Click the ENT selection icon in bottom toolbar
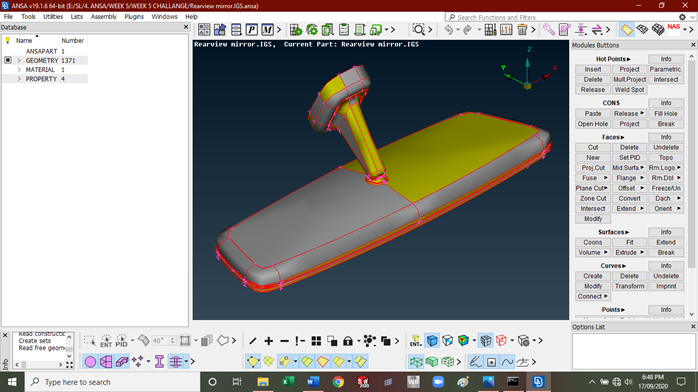The width and height of the screenshot is (698, 392). tap(106, 341)
